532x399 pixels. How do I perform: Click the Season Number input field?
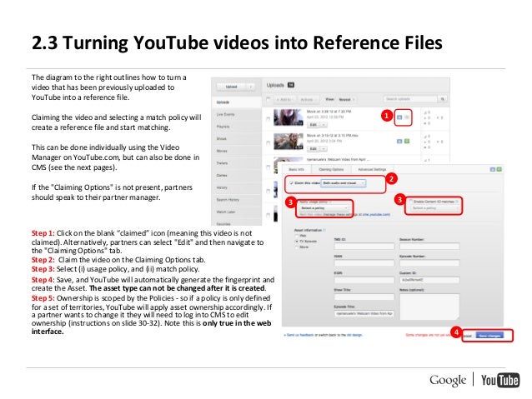429,247
